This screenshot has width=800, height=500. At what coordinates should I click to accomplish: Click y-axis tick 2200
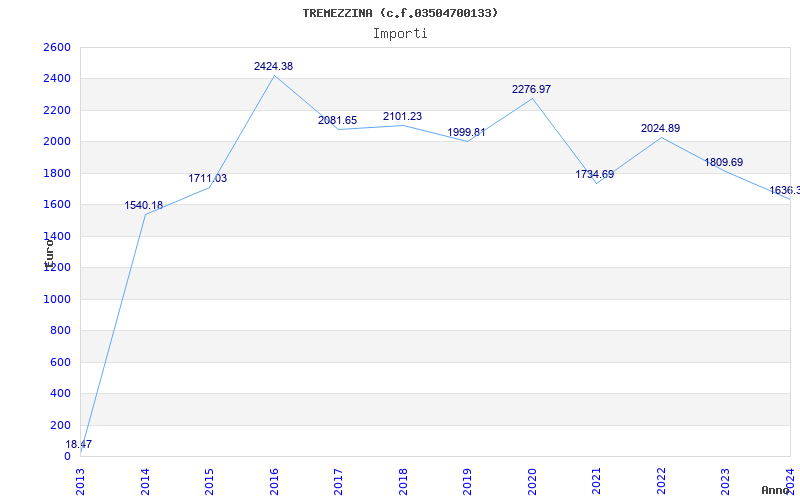pos(57,110)
